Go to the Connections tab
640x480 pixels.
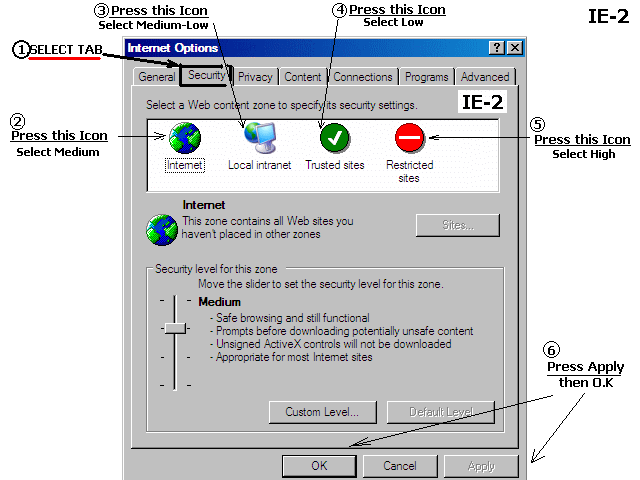pyautogui.click(x=363, y=77)
